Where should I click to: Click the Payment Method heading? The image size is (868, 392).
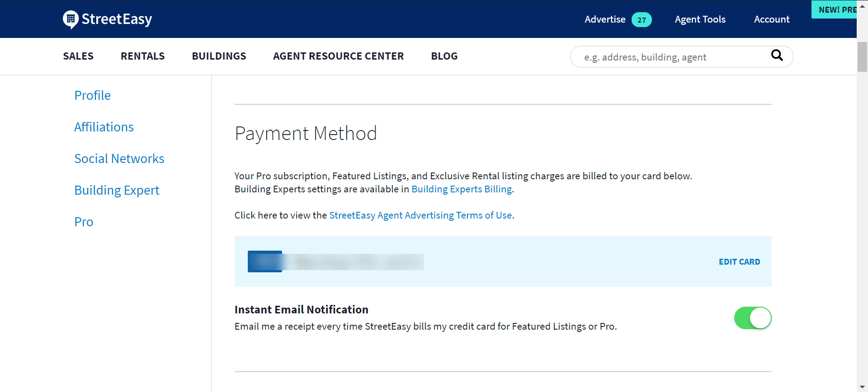(306, 134)
